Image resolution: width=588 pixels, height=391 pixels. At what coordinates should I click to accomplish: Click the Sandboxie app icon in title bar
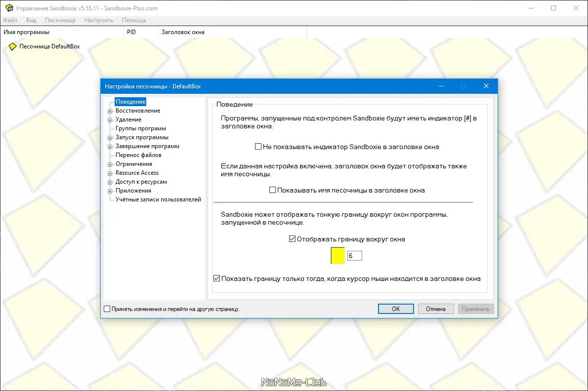pos(9,8)
